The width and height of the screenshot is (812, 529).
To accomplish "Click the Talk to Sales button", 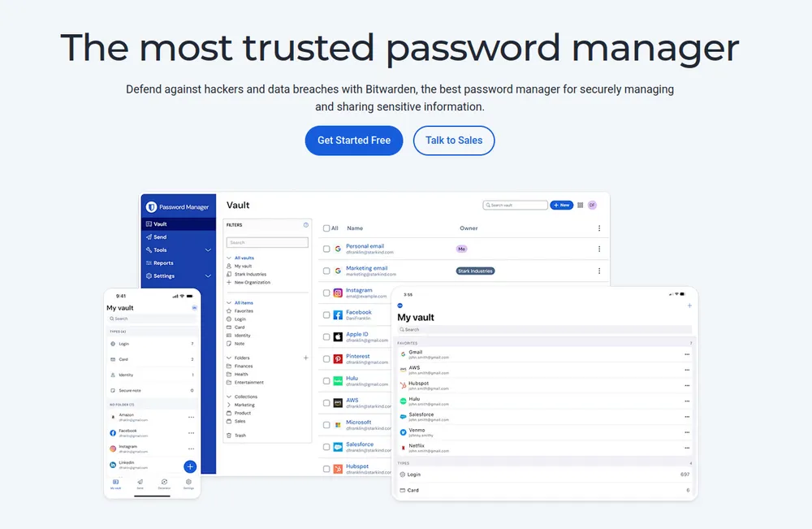I will [x=454, y=140].
